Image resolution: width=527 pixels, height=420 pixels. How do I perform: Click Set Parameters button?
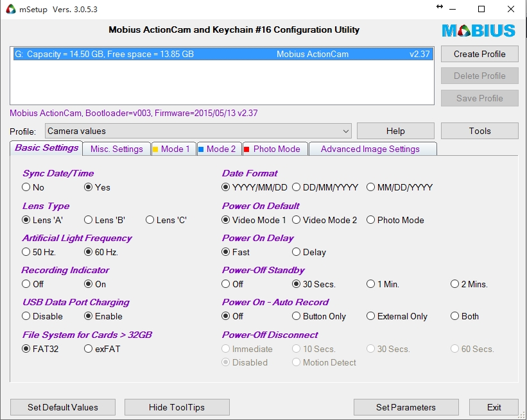point(406,407)
